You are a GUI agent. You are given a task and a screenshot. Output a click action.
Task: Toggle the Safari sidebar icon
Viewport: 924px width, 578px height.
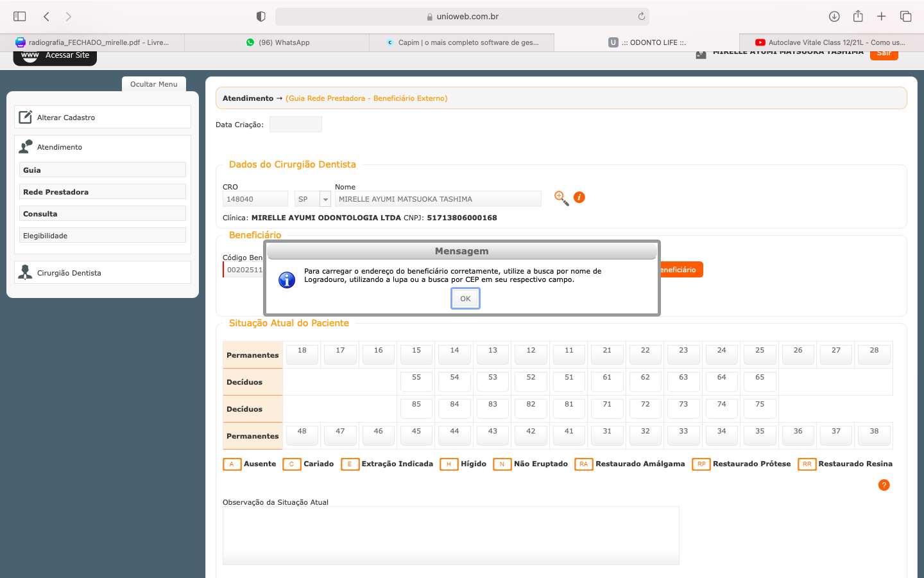click(20, 16)
